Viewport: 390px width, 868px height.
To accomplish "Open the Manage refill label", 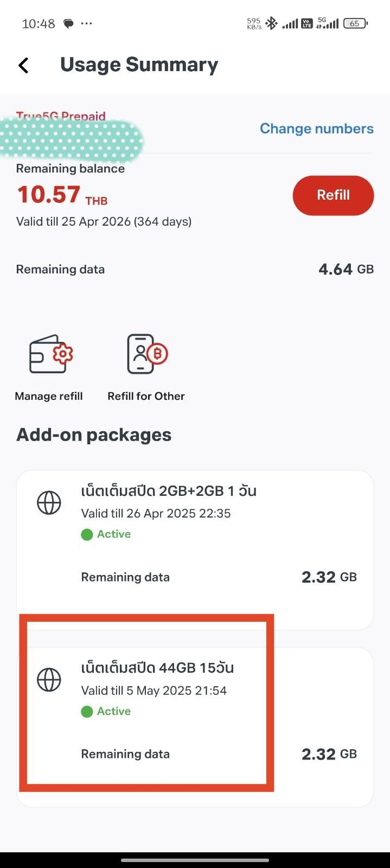I will tap(49, 396).
